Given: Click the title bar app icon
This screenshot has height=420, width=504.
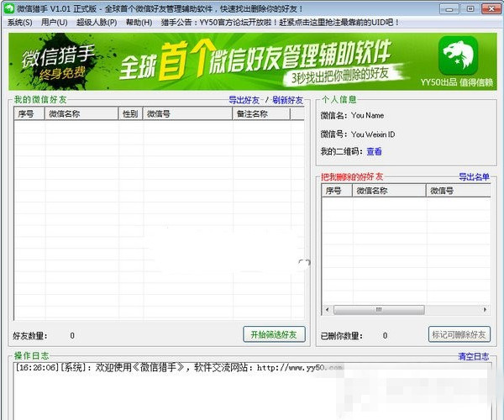Looking at the screenshot, I should pos(9,8).
